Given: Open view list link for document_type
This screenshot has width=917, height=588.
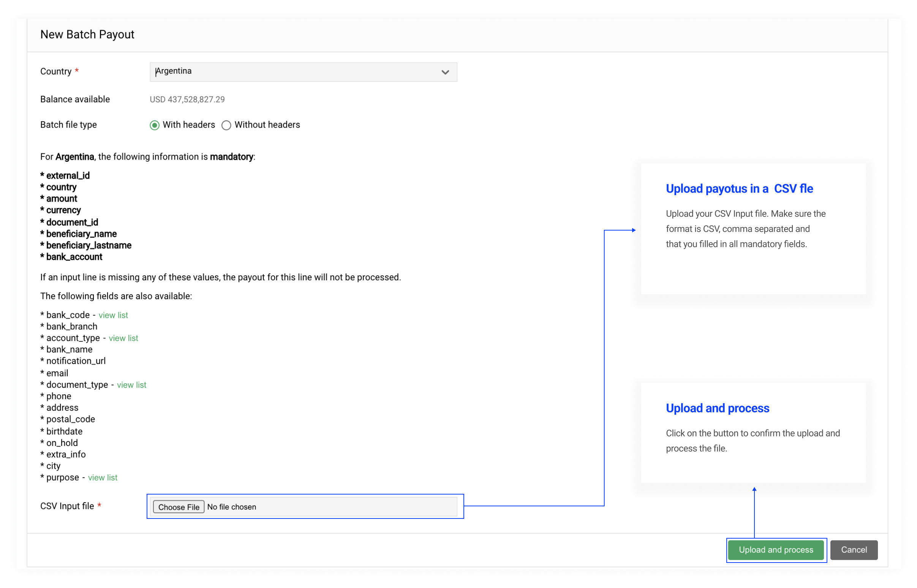Looking at the screenshot, I should pos(131,385).
